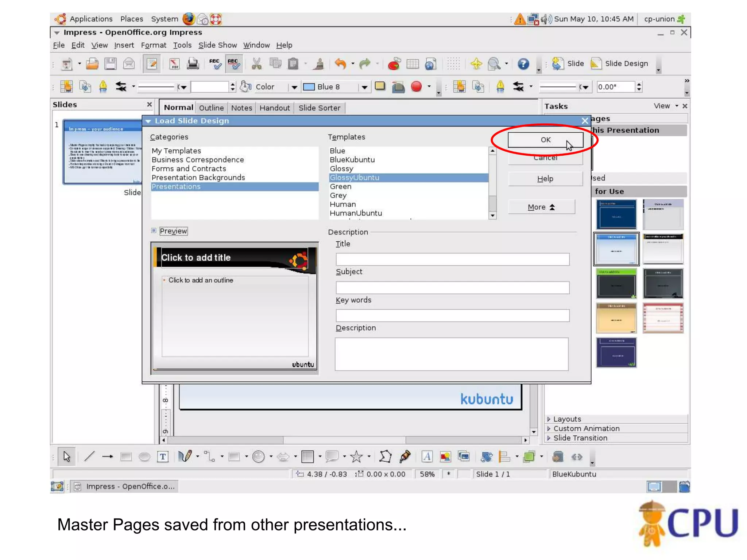Image resolution: width=747 pixels, height=560 pixels.
Task: Click the Stars shapes tool
Action: [x=356, y=456]
